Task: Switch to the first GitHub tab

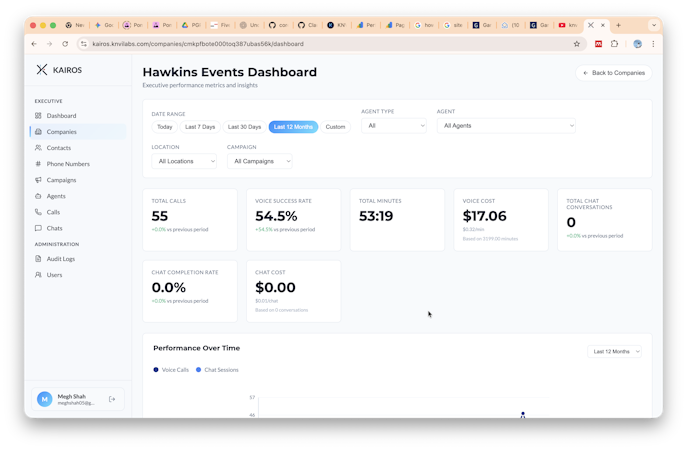Action: click(278, 25)
